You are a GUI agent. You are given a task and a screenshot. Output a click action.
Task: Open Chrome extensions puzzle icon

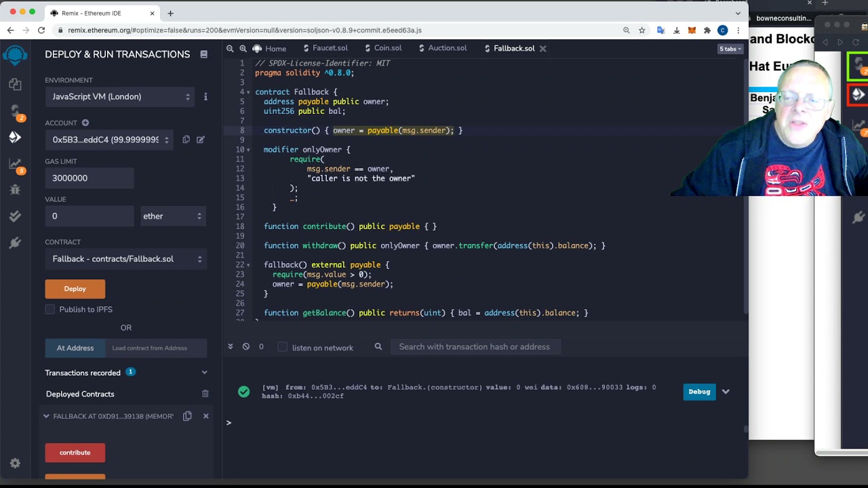pos(707,30)
